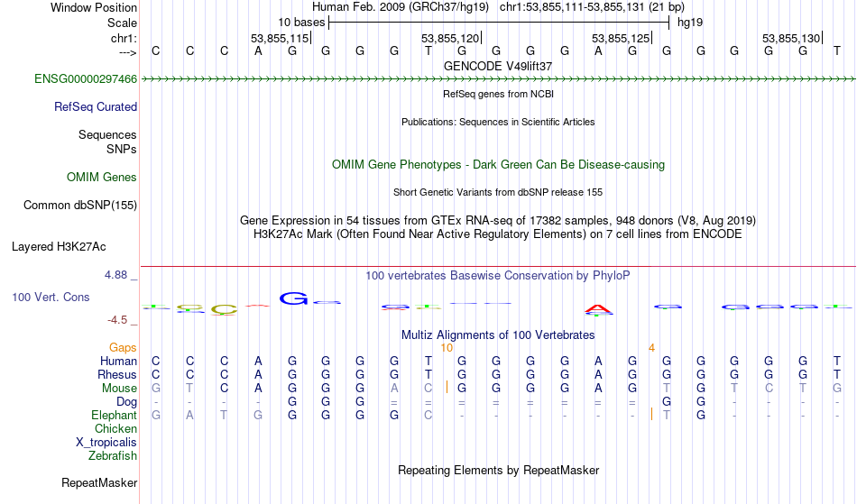Click the H3K27Ac Mark ENCODE track title

pyautogui.click(x=498, y=234)
